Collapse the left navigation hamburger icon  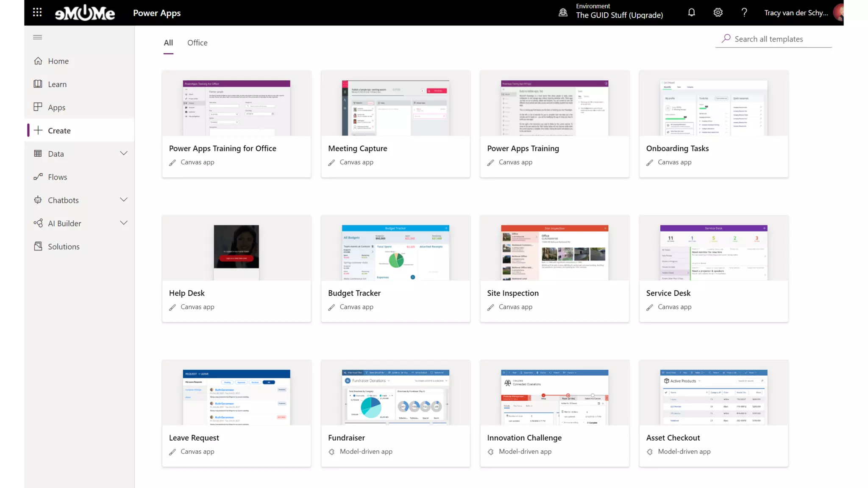pos(37,37)
